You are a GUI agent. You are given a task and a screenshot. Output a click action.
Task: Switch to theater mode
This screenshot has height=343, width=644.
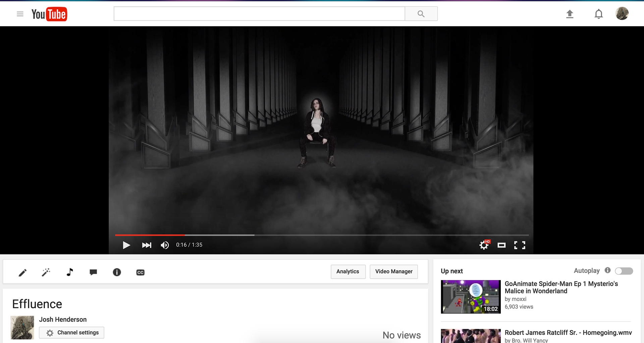point(501,245)
